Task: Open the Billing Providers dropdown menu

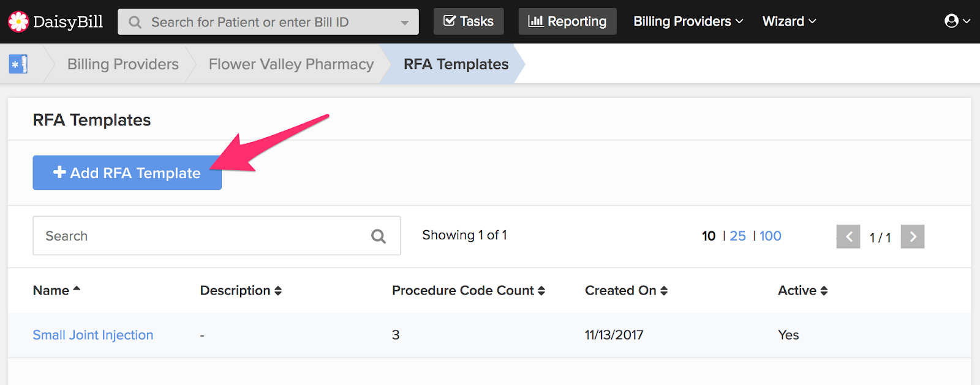Action: [x=688, y=21]
